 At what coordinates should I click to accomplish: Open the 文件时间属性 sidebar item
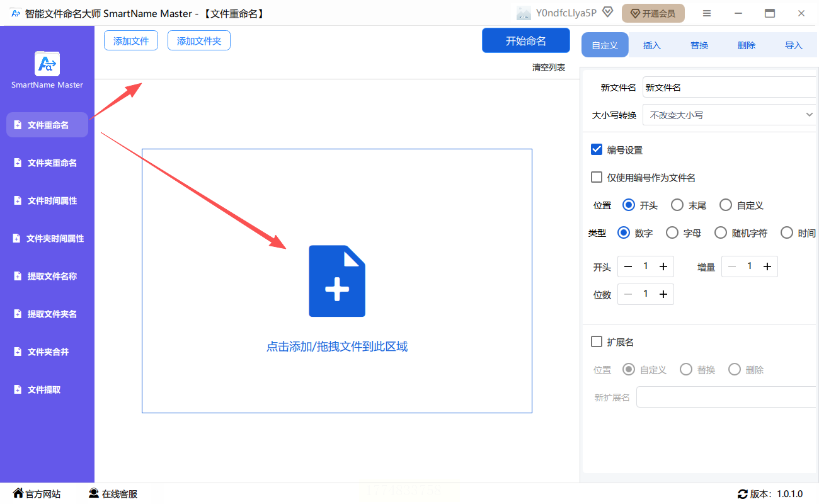47,200
